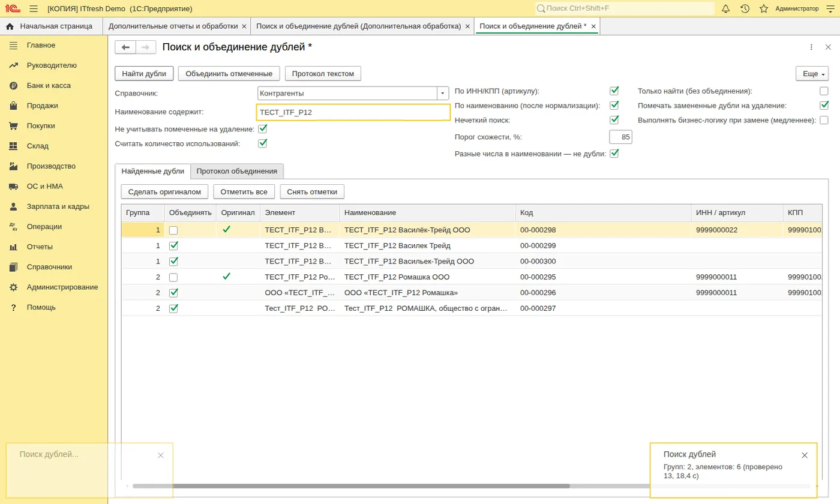Switch to Протокол объединения tab
This screenshot has height=504, width=840.
click(x=236, y=171)
